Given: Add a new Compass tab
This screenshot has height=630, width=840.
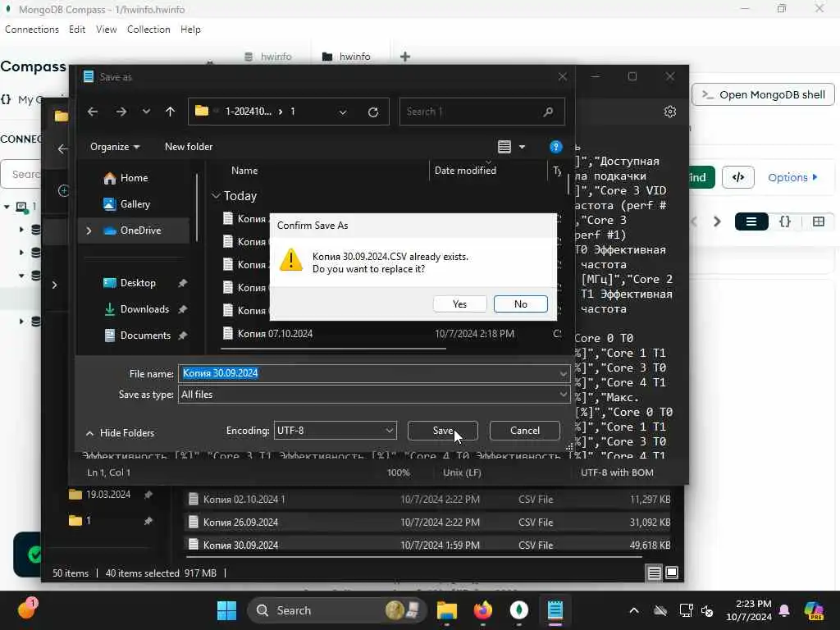Looking at the screenshot, I should point(405,57).
